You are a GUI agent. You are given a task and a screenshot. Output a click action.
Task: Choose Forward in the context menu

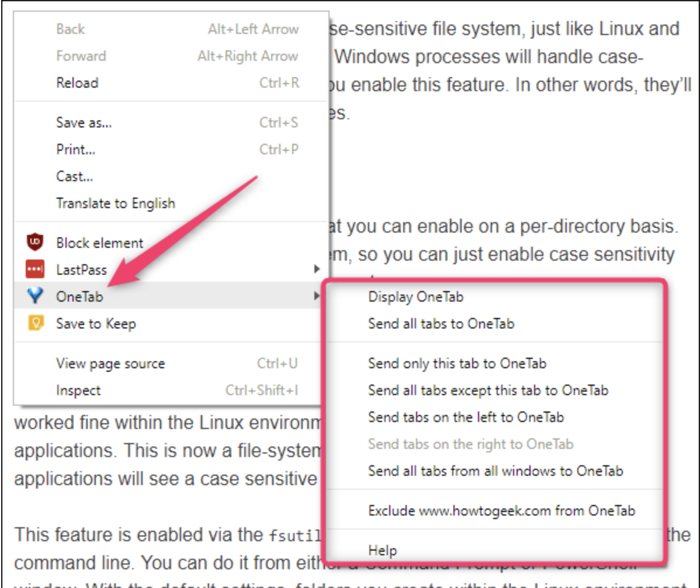tap(171, 56)
